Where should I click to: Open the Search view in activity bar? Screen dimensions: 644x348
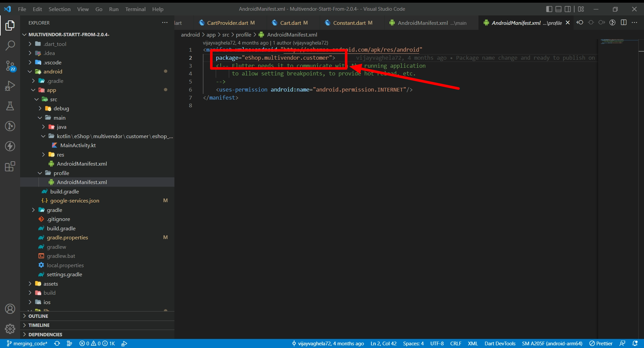pyautogui.click(x=10, y=45)
